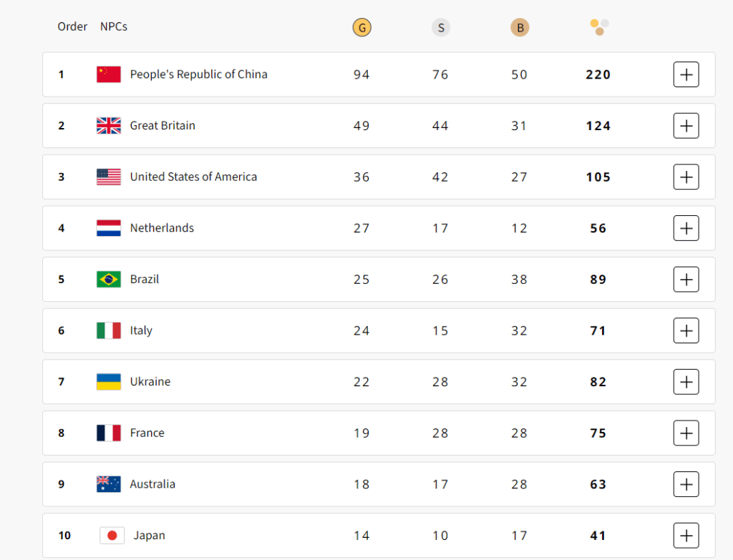
Task: Click the Ukraine flag icon
Action: pos(109,382)
